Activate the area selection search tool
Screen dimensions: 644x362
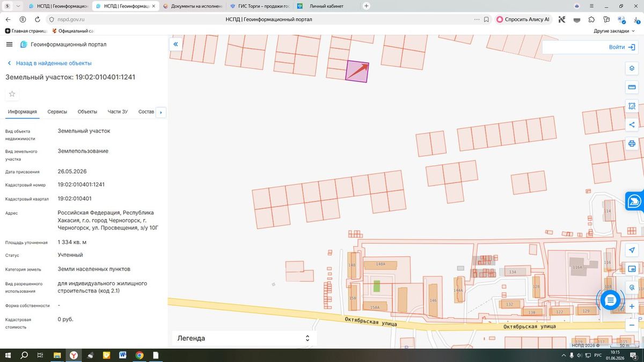pyautogui.click(x=632, y=106)
